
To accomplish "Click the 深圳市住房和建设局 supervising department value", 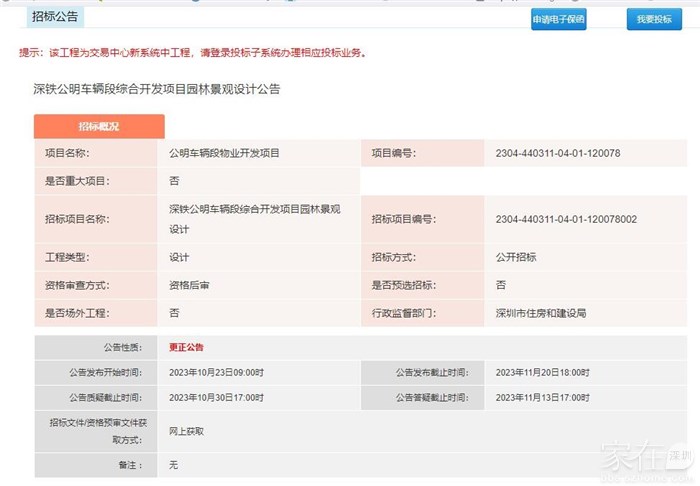I will tap(540, 313).
